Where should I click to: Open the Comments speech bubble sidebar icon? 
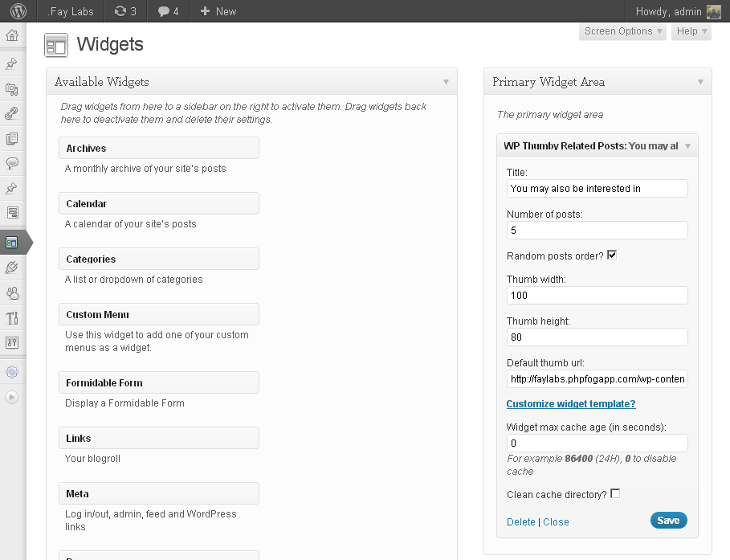tap(11, 164)
